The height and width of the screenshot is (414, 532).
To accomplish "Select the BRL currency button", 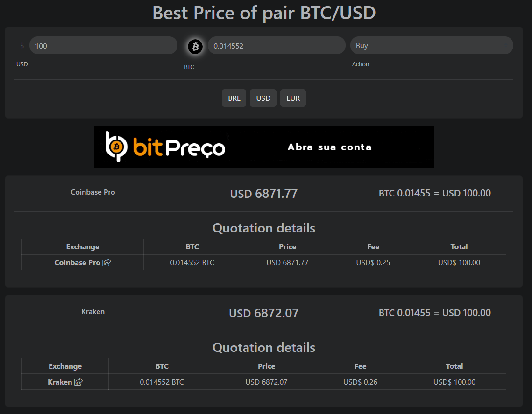I will click(x=234, y=98).
